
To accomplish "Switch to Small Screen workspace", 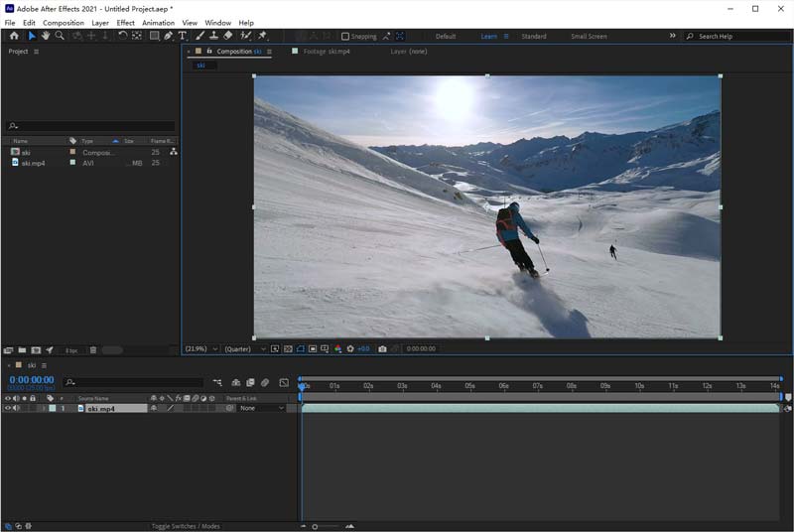I will coord(589,37).
